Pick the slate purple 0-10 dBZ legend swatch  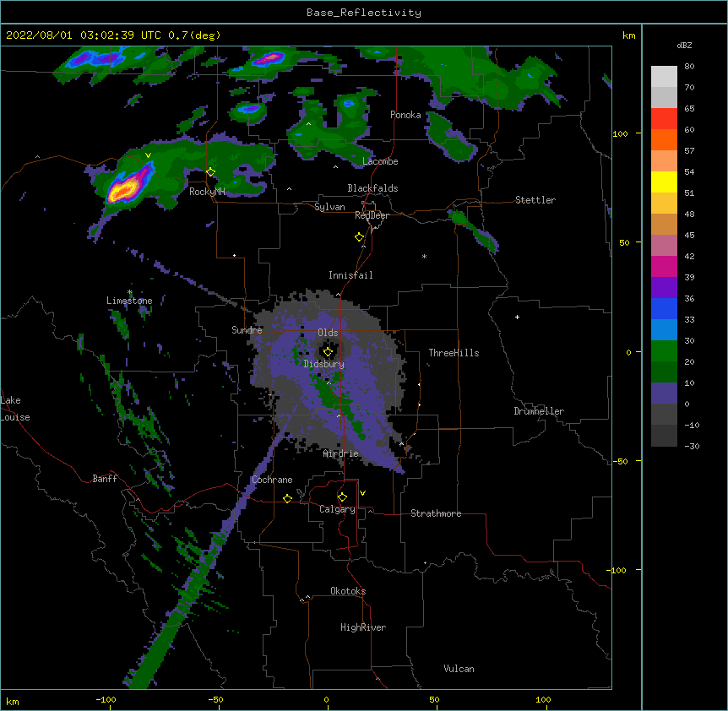click(664, 393)
